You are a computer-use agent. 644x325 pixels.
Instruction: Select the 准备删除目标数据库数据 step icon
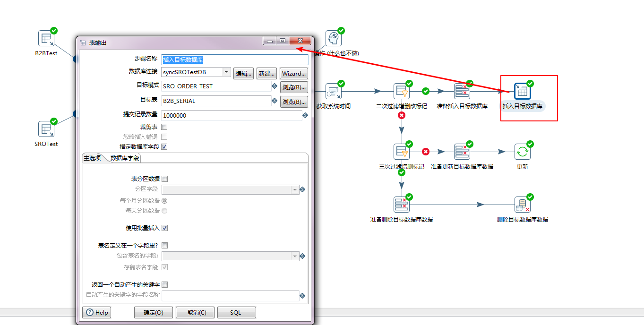coord(402,205)
